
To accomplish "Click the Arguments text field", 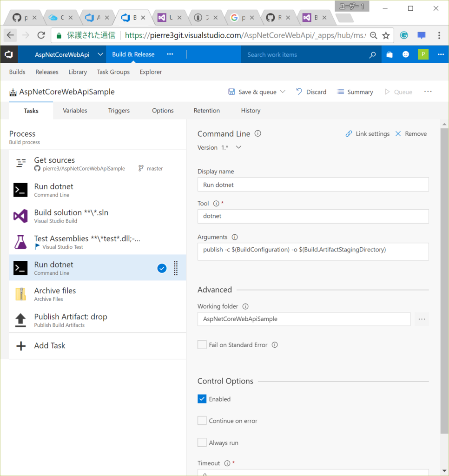I will (313, 251).
